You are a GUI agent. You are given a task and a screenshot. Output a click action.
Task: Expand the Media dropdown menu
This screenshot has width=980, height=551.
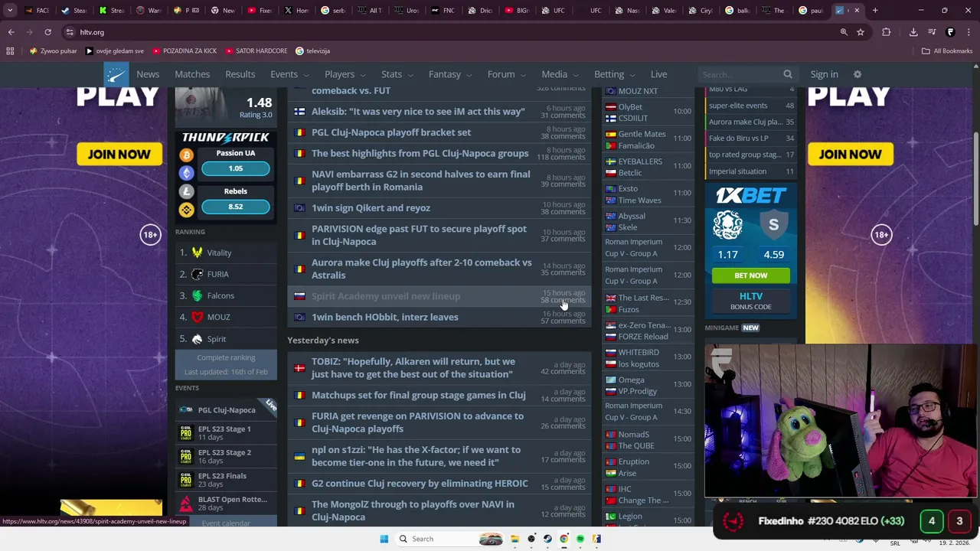560,74
